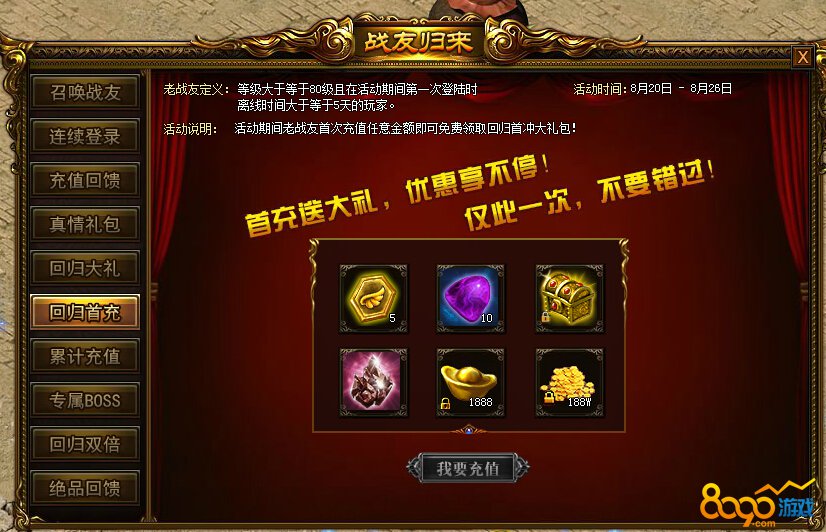Click the golden treasure chest reward
826x532 pixels.
click(x=569, y=299)
